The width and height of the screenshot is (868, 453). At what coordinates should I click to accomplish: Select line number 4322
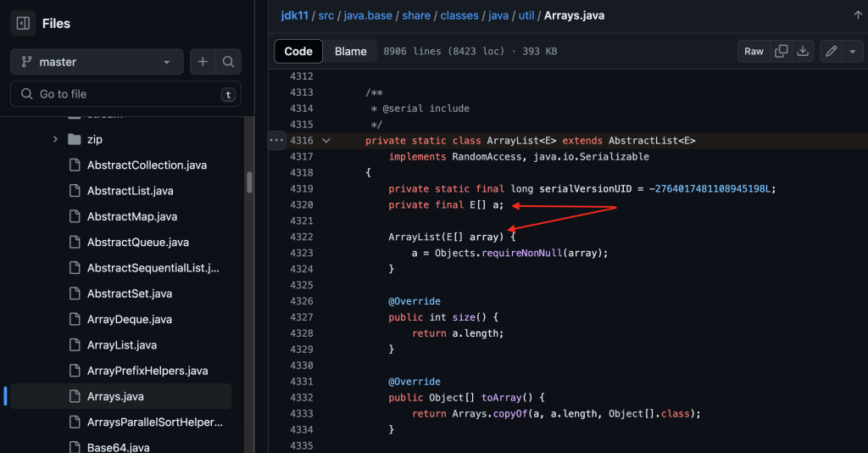tap(302, 237)
